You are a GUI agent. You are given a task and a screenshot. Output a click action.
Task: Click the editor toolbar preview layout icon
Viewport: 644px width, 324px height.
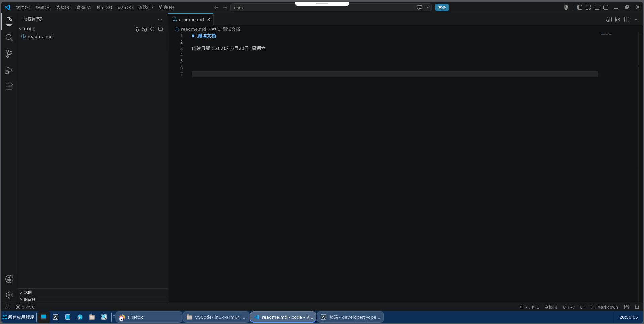tap(618, 19)
